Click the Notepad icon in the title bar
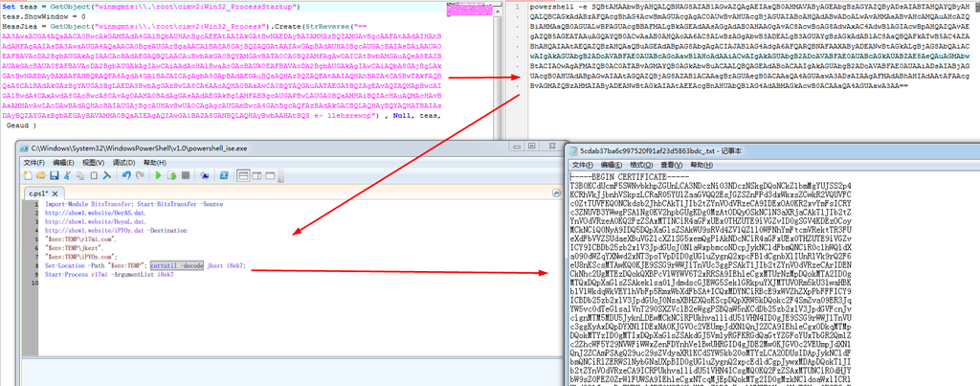980x386 pixels. click(x=574, y=150)
